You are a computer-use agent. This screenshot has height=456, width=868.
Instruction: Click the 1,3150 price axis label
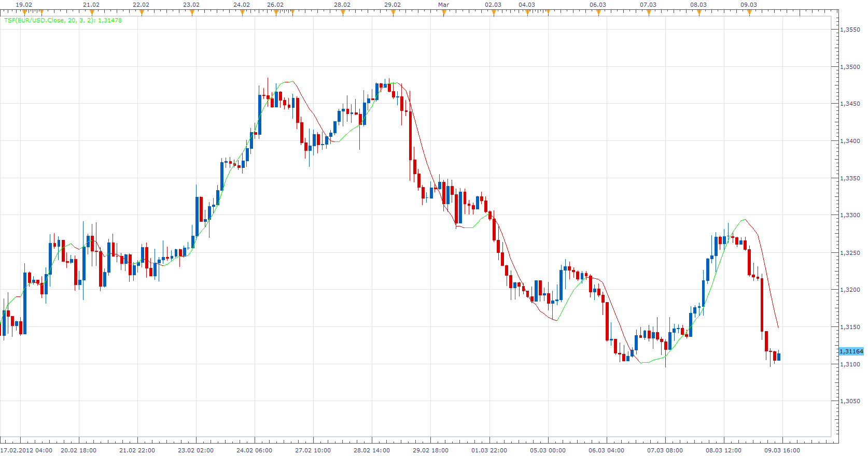point(850,327)
